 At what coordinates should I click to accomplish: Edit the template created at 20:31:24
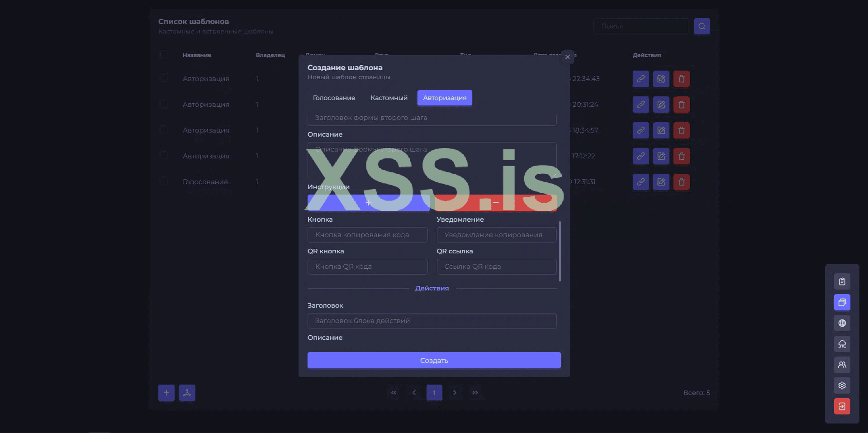click(x=661, y=105)
